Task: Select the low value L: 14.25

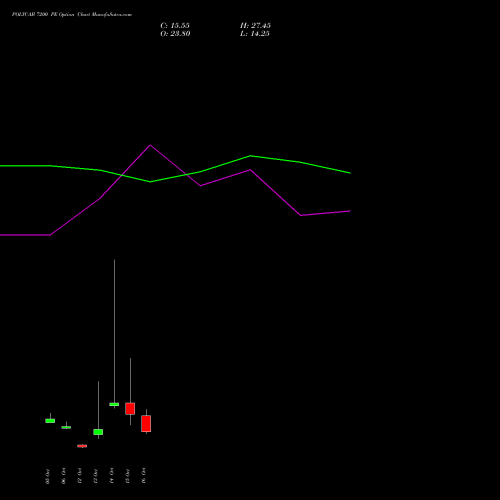Action: (255, 34)
